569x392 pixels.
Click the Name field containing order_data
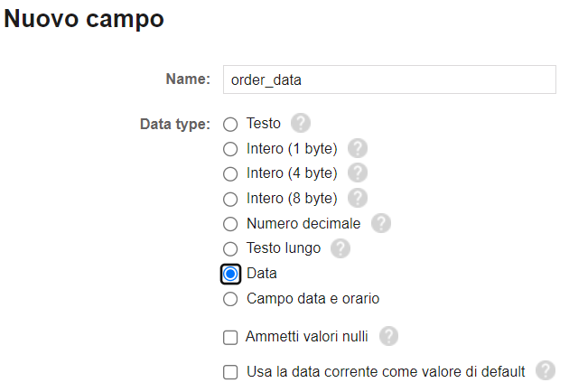click(x=388, y=79)
